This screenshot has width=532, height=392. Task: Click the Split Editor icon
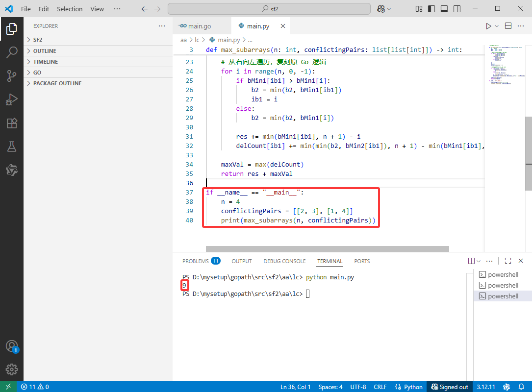508,26
